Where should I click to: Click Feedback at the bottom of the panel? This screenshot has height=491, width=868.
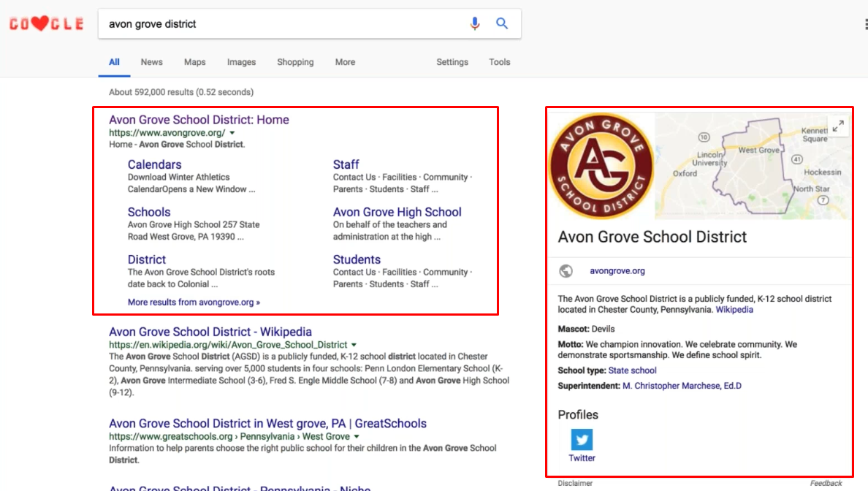tap(826, 483)
